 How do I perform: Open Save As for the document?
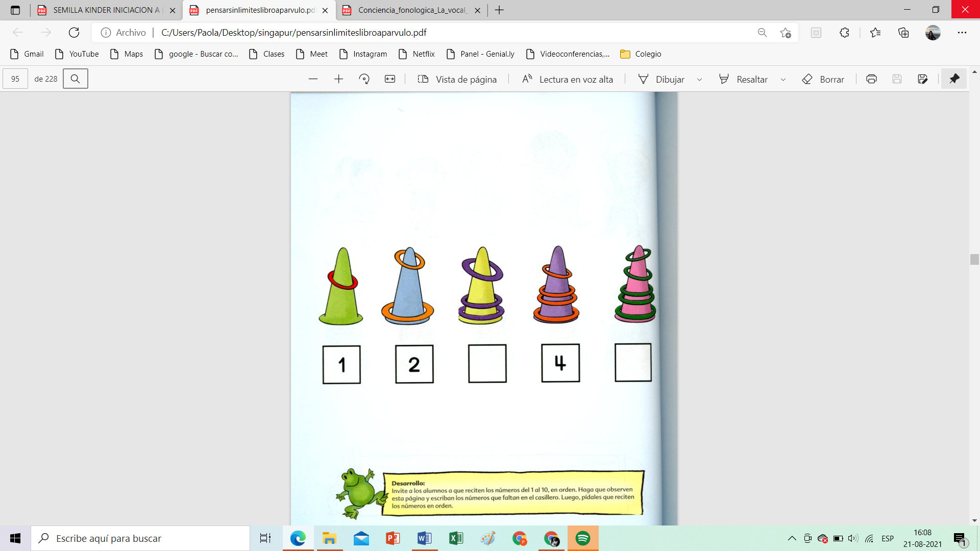click(923, 79)
